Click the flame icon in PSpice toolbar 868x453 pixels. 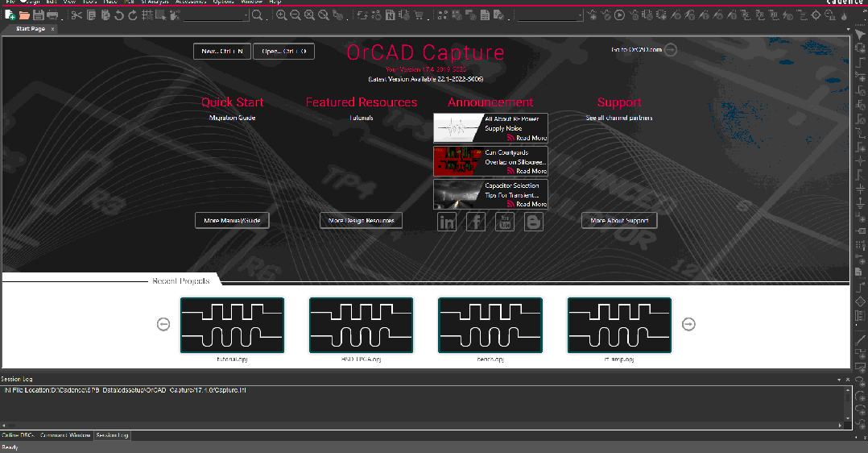pyautogui.click(x=844, y=15)
